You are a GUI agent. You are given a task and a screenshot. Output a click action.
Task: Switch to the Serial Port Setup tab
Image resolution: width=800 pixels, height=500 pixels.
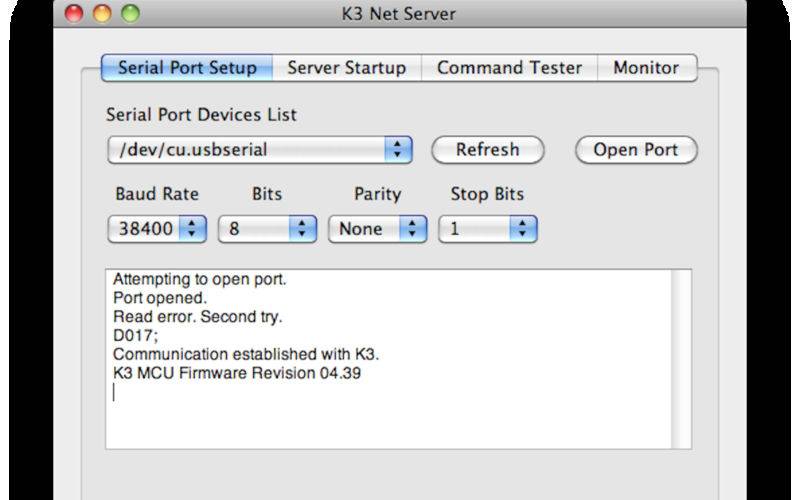click(x=187, y=68)
